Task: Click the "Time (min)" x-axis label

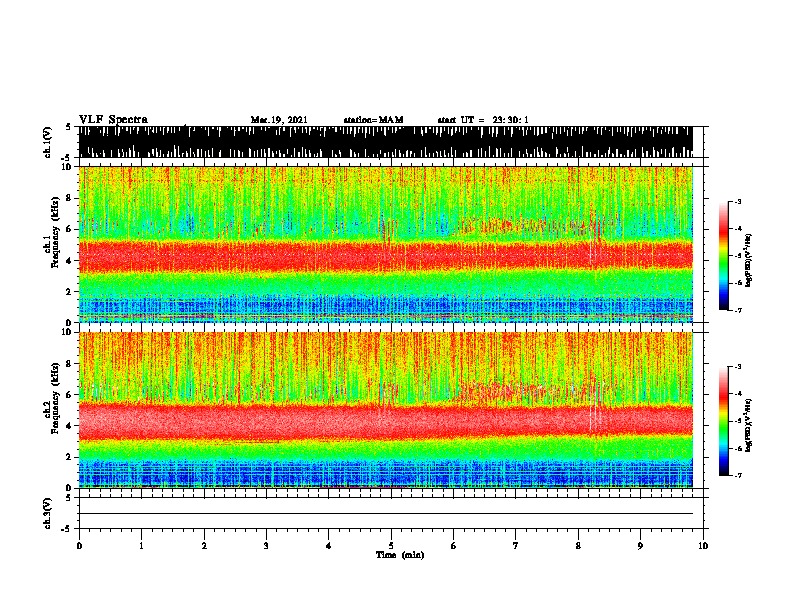Action: [400, 555]
